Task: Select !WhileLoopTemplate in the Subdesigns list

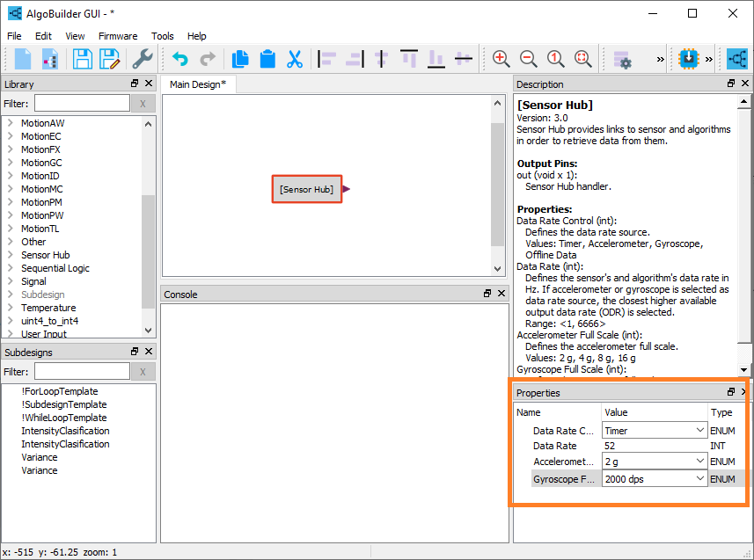Action: pyautogui.click(x=64, y=418)
